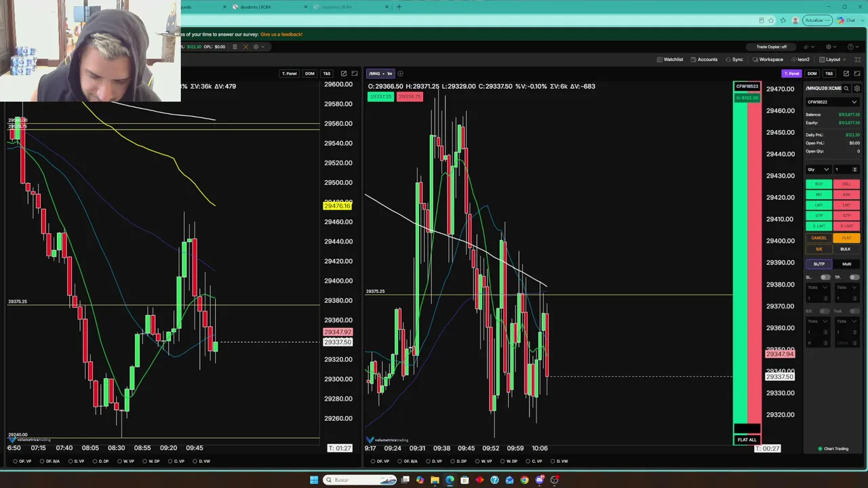Maximize the right chart panel icon

pos(856,73)
